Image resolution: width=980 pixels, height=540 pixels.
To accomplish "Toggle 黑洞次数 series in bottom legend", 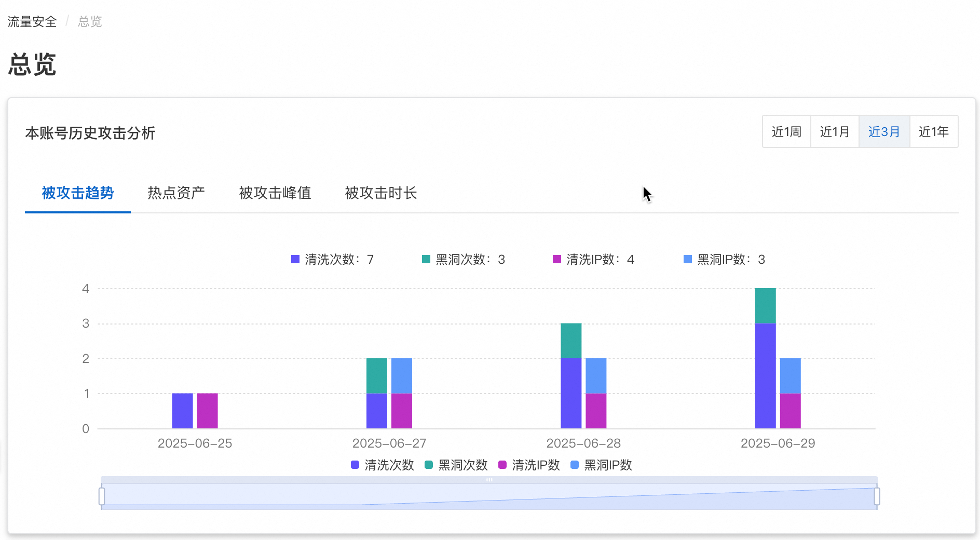I will coord(456,465).
